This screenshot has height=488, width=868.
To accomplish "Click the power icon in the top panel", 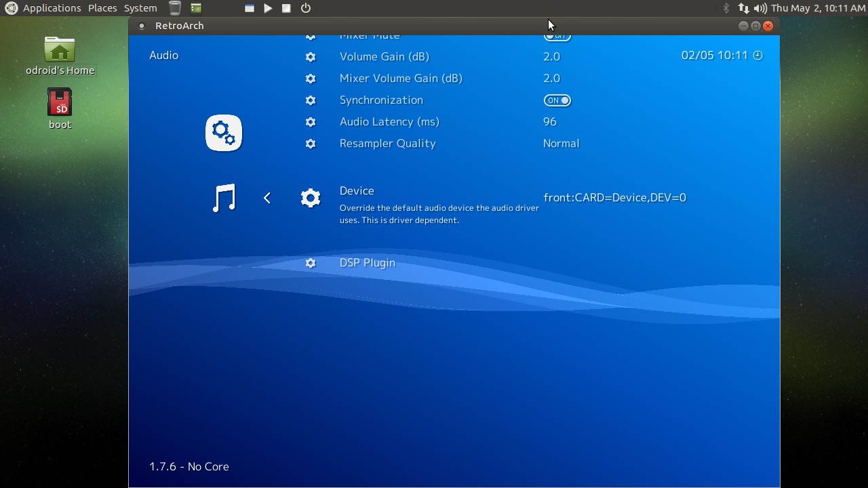I will (x=306, y=8).
